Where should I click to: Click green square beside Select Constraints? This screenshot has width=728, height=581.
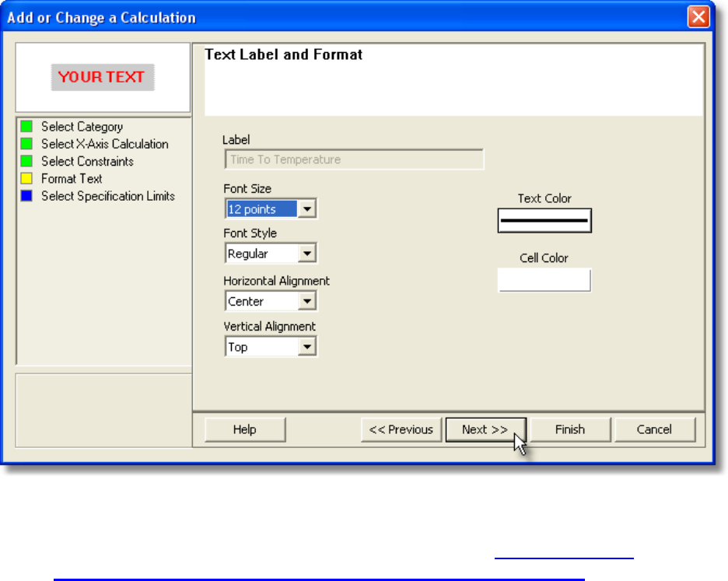[x=26, y=161]
